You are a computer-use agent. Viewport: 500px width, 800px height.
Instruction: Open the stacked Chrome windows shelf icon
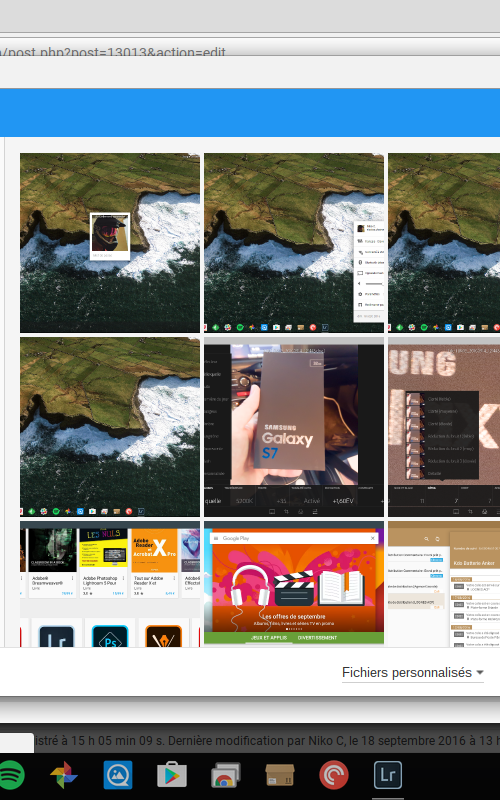click(226, 775)
